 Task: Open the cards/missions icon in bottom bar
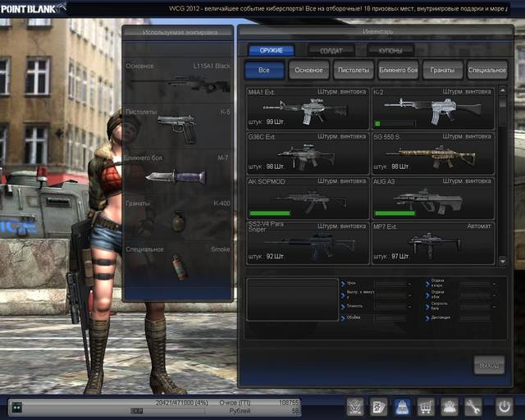(379, 407)
